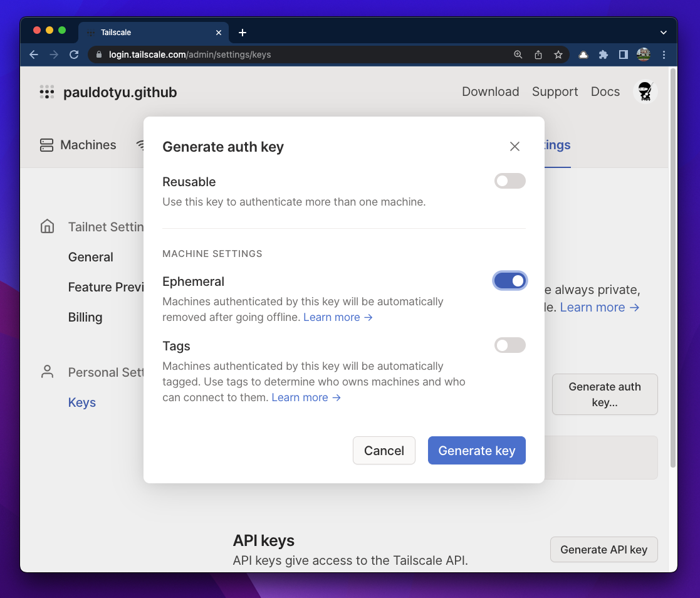700x598 pixels.
Task: Switch to the Machines tab
Action: pyautogui.click(x=78, y=145)
